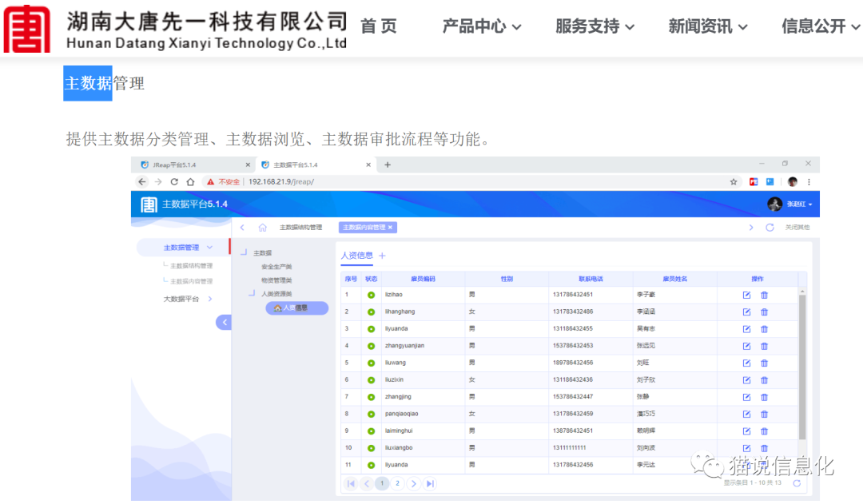Go to page 2 of the table
The width and height of the screenshot is (863, 504).
coord(397,483)
